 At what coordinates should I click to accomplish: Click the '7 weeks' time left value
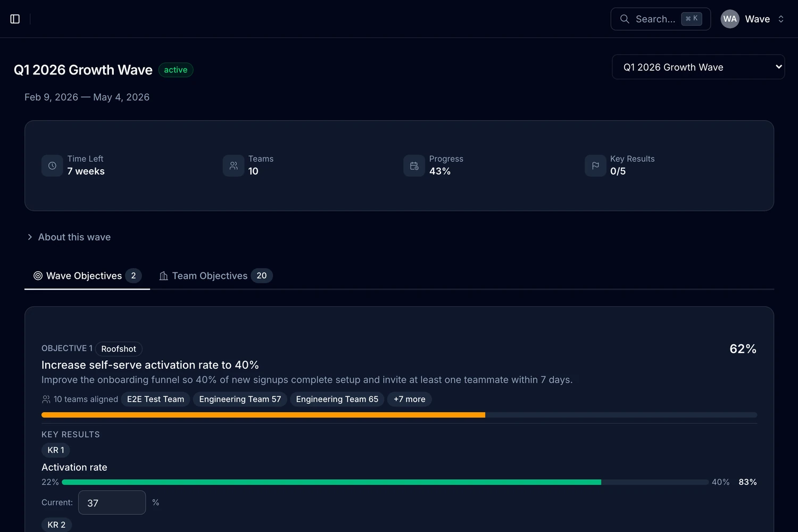tap(86, 171)
